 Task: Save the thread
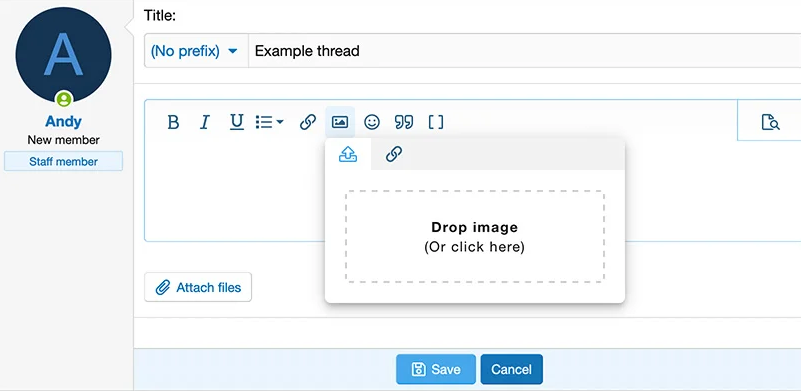tap(436, 370)
